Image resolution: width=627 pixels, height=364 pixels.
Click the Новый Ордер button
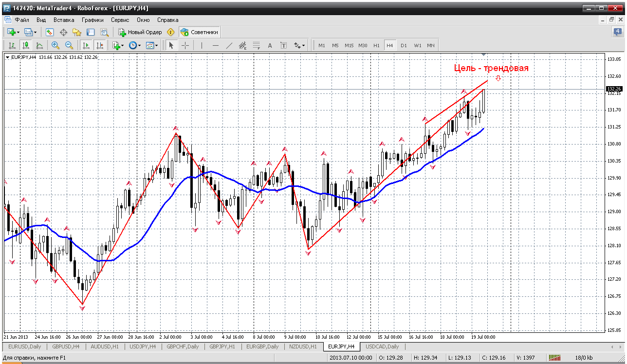140,32
